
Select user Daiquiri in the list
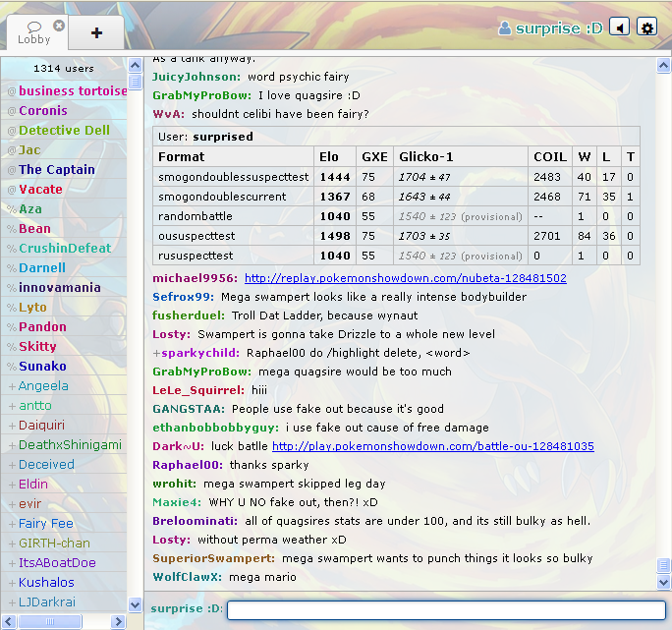click(64, 426)
